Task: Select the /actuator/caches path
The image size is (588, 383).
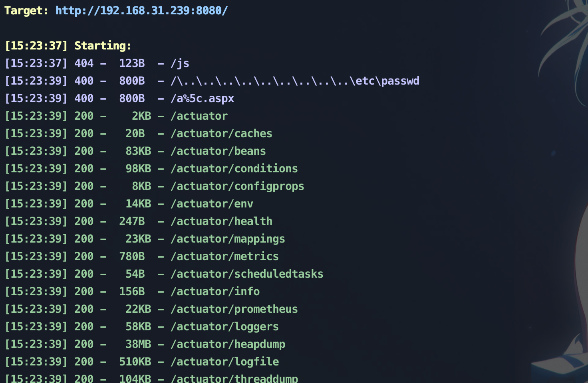Action: coord(221,134)
